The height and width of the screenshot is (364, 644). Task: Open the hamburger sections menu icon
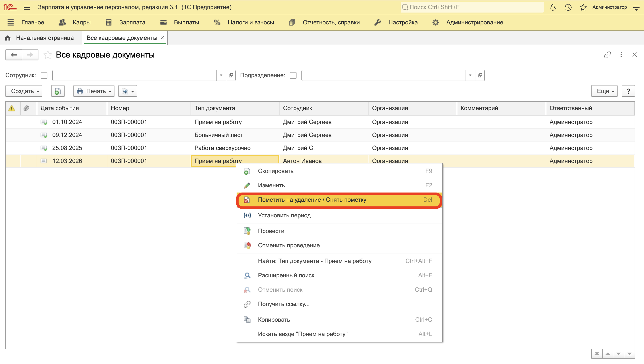pyautogui.click(x=27, y=7)
